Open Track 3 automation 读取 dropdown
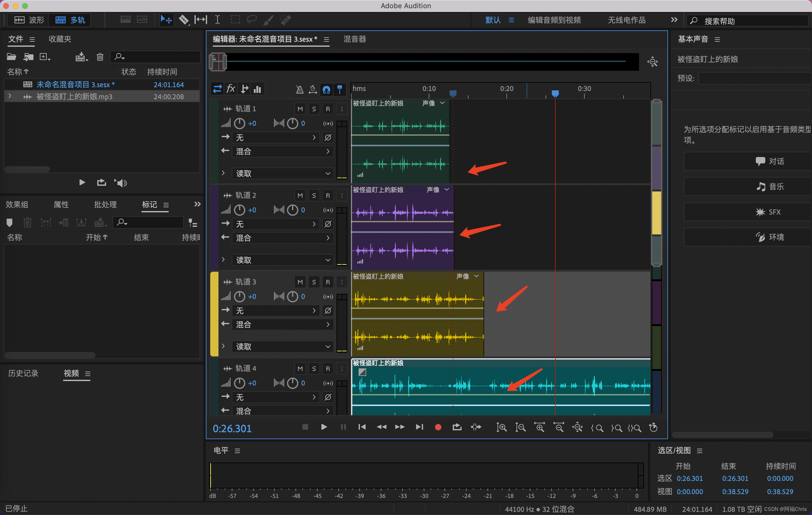812x515 pixels. point(283,347)
